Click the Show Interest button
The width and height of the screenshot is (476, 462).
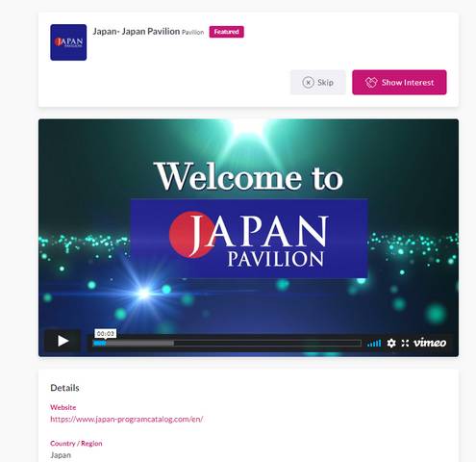tap(399, 83)
